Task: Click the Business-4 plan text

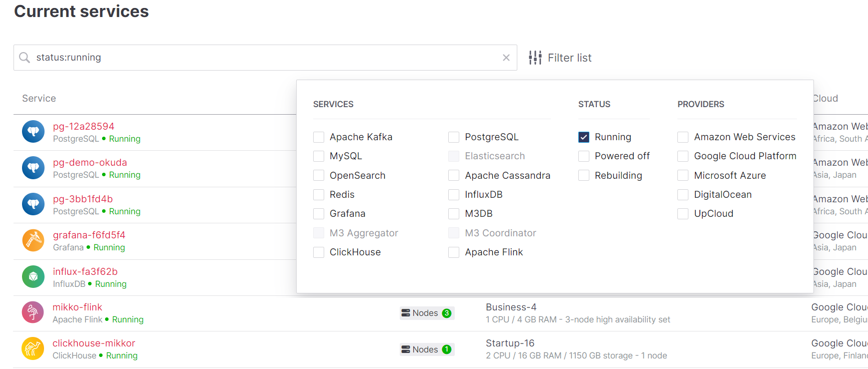Action: point(511,307)
